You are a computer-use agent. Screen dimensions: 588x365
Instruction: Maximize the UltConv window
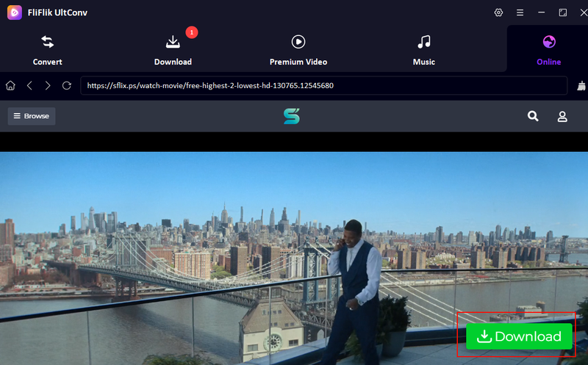[563, 12]
